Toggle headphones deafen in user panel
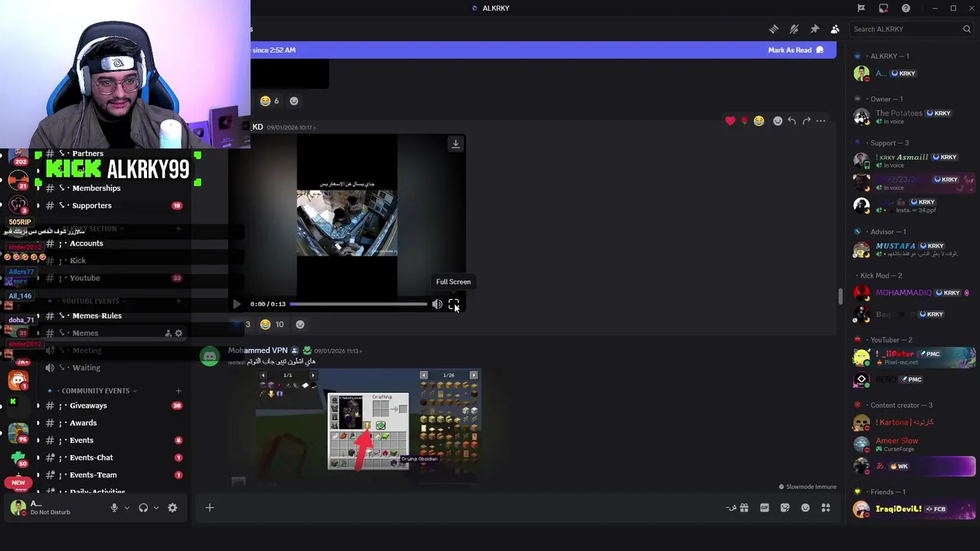 pyautogui.click(x=143, y=507)
